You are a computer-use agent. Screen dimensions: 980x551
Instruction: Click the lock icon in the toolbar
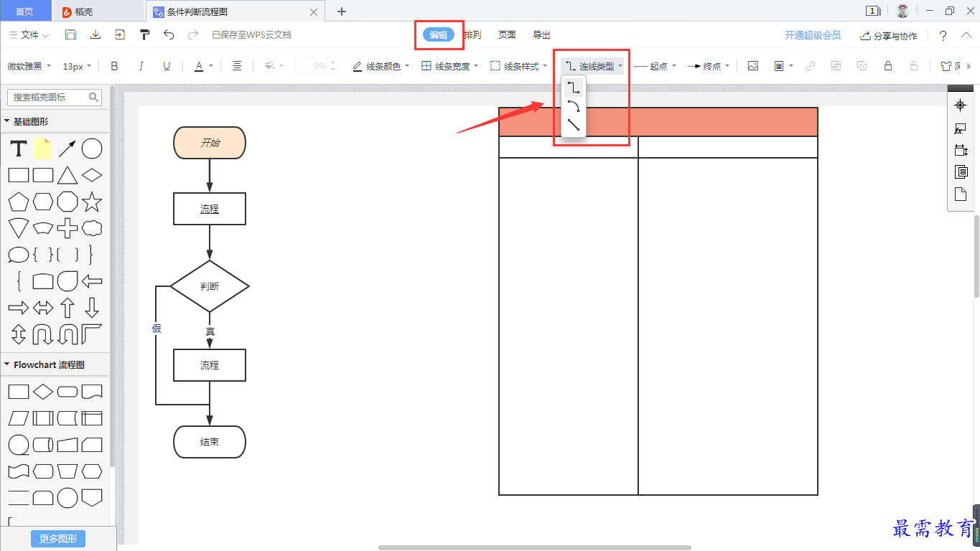click(x=888, y=66)
